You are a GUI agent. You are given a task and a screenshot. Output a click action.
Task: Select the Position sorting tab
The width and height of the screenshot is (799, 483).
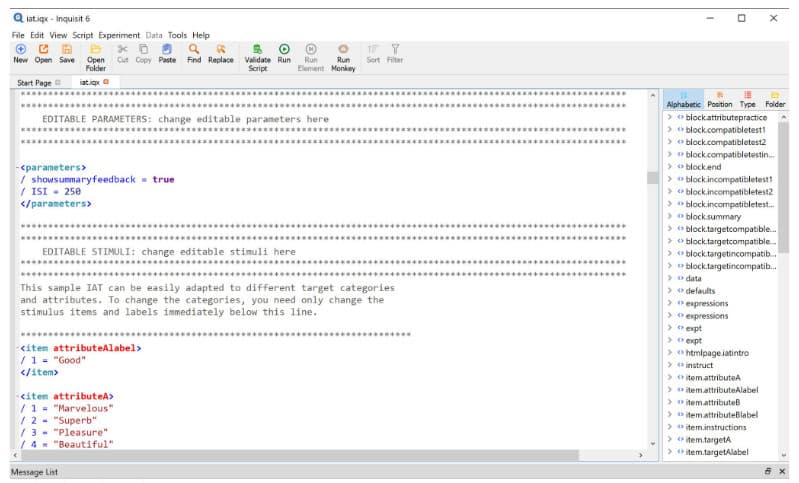720,99
